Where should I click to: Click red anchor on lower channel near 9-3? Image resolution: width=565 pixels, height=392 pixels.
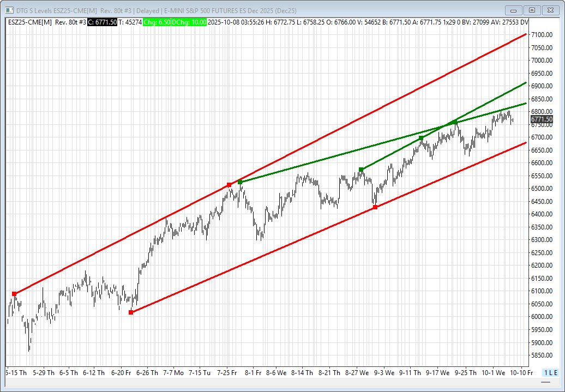(x=375, y=207)
